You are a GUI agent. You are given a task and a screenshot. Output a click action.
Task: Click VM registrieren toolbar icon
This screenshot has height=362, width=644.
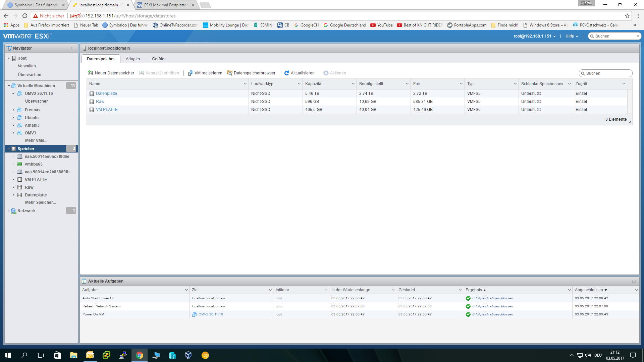click(190, 73)
